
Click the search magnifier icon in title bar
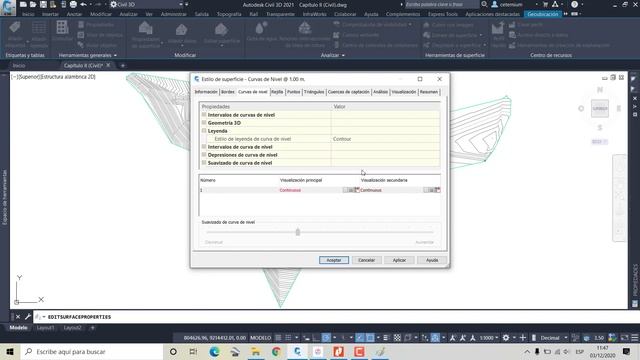tap(484, 4)
